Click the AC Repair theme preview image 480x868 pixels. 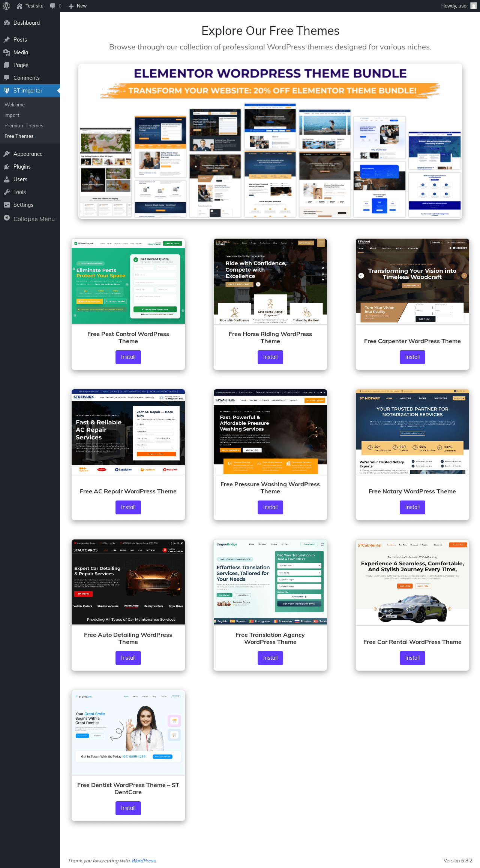tap(128, 432)
